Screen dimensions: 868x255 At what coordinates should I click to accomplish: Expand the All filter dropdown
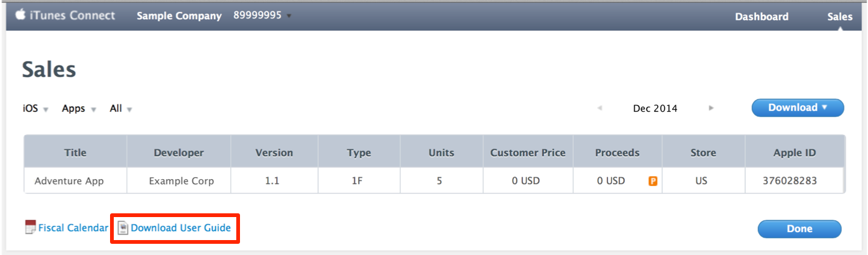[x=121, y=109]
